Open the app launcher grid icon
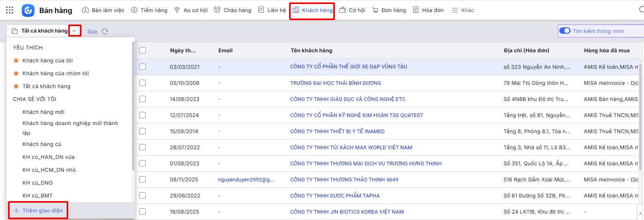Viewport: 644px width, 220px height. click(10, 10)
